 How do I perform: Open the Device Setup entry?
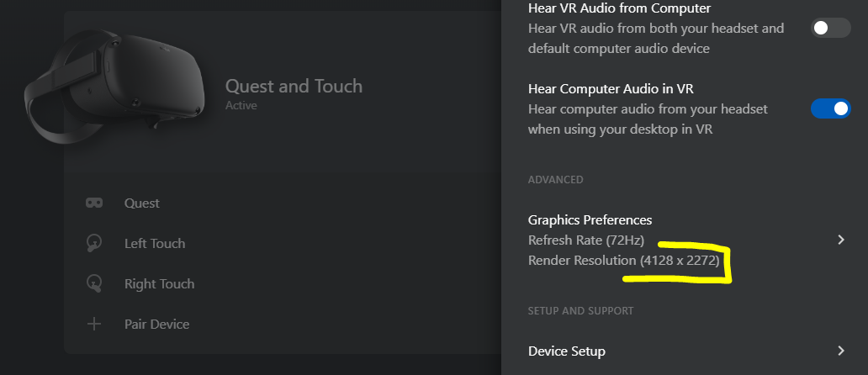pyautogui.click(x=566, y=351)
